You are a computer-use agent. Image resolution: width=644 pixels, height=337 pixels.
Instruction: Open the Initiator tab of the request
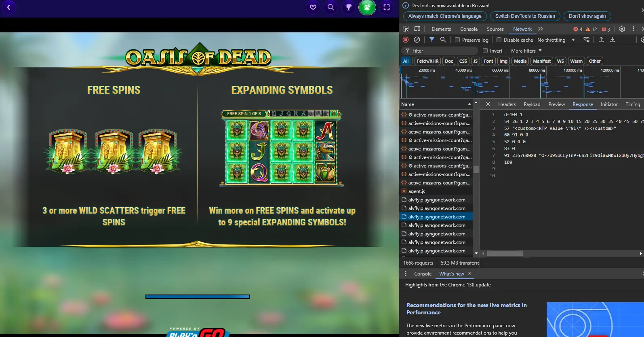[x=609, y=104]
